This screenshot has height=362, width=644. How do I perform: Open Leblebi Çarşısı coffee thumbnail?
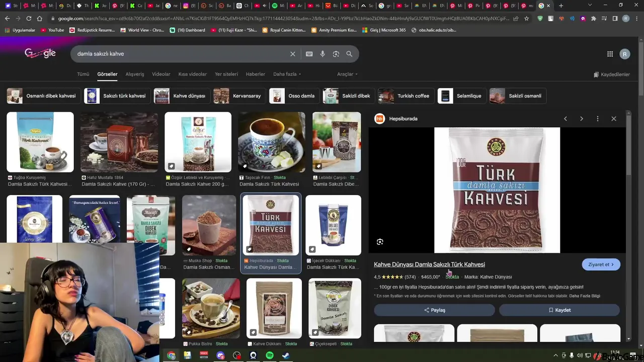point(337,142)
